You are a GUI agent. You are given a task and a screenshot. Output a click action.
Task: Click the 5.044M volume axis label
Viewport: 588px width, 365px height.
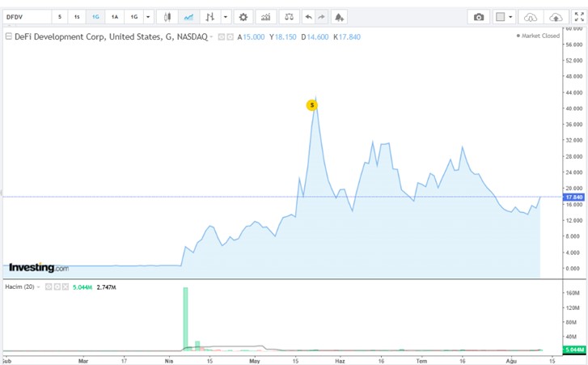[x=574, y=350]
